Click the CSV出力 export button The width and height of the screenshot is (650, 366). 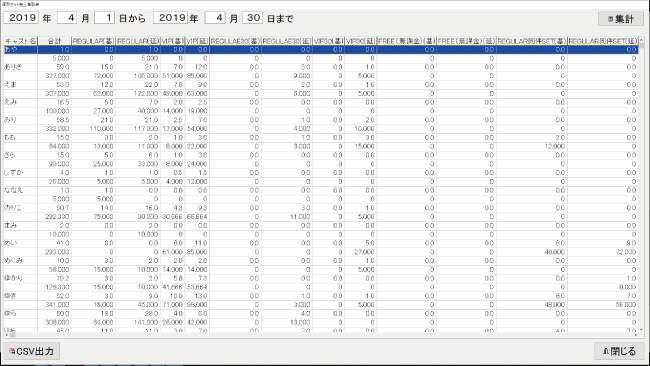pos(32,351)
